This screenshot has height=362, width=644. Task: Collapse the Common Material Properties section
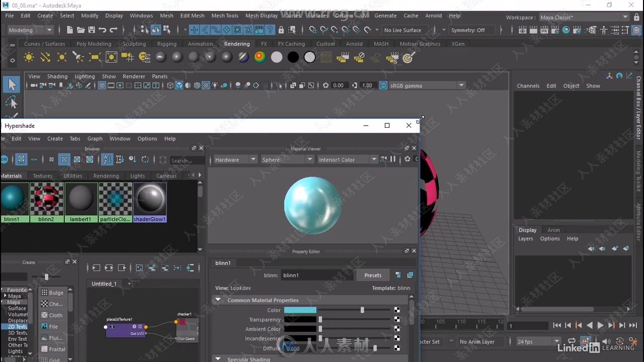click(x=218, y=300)
